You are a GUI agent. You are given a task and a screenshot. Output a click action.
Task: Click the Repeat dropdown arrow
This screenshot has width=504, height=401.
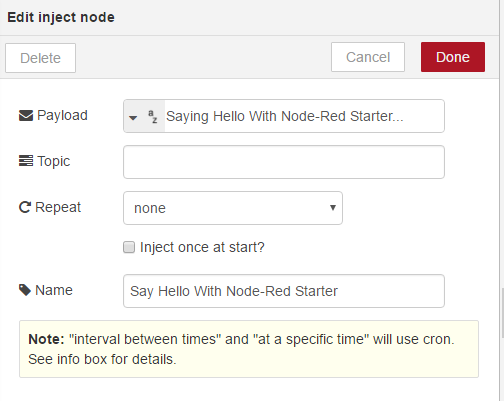[x=333, y=208]
